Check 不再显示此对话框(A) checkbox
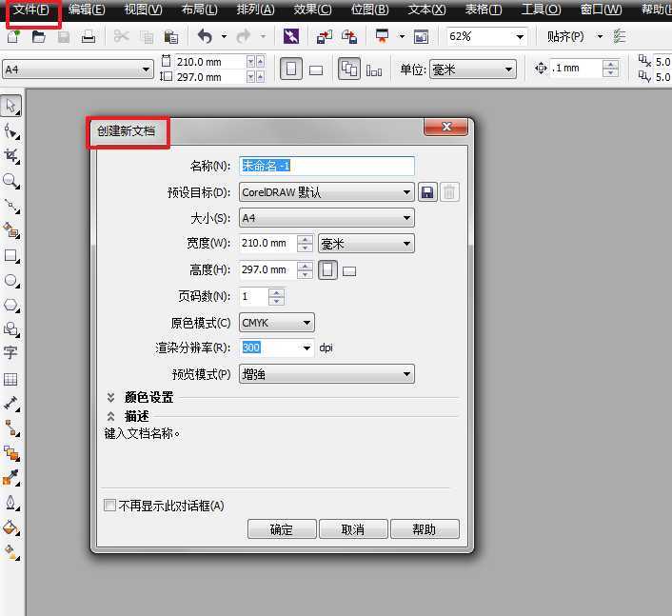The image size is (672, 616). click(109, 505)
